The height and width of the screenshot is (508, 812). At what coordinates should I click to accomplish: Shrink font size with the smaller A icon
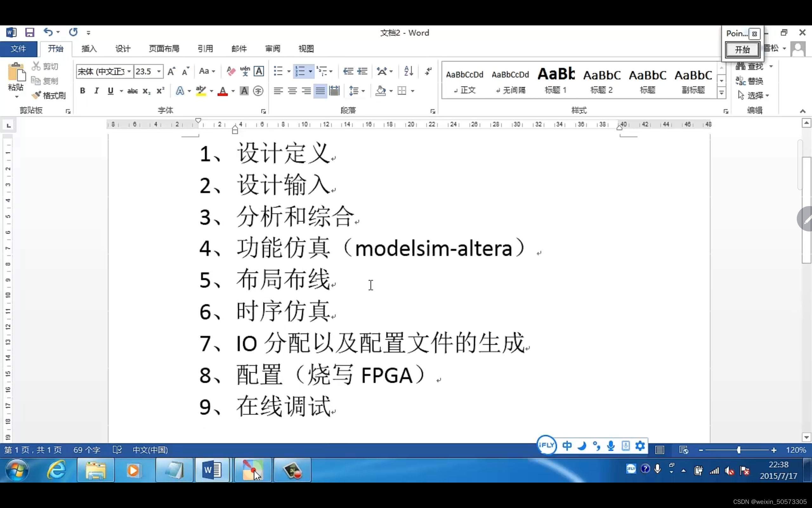pos(186,71)
